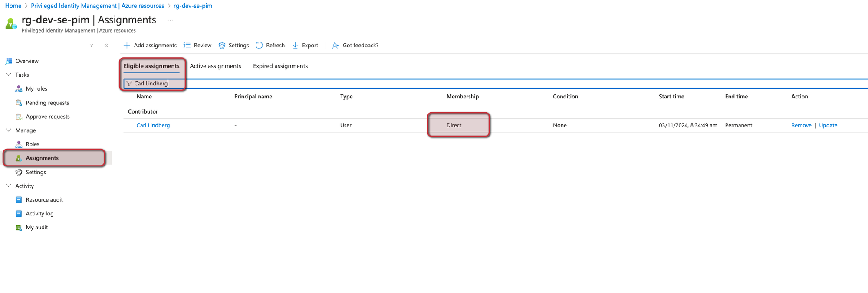Click the sidebar resize x icon

(x=92, y=46)
